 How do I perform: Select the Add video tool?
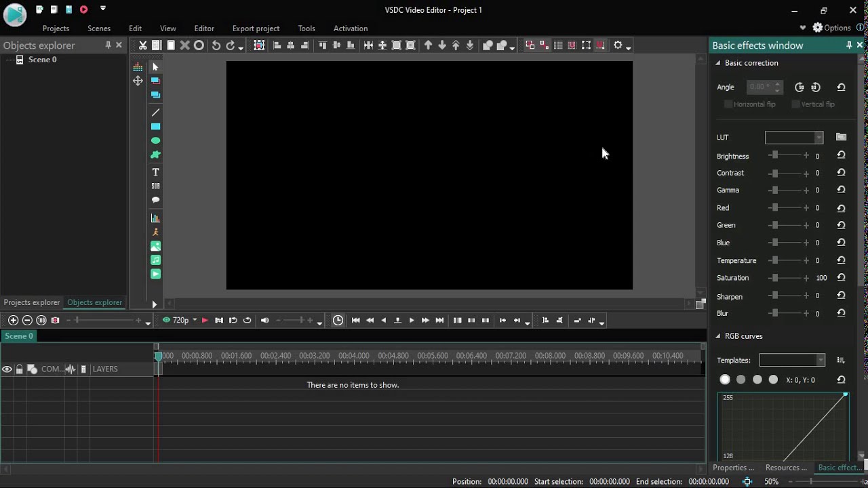[x=155, y=274]
